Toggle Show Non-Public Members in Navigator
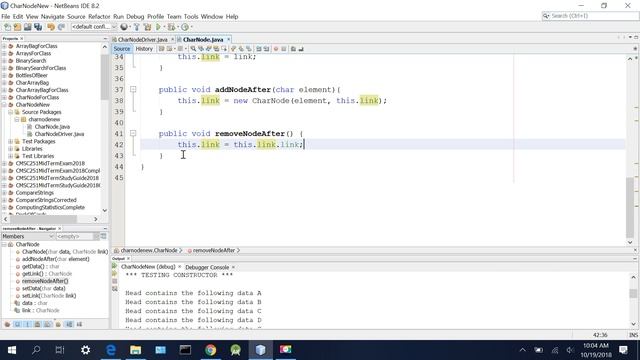Screen dimensions: 640x360 [x=37, y=324]
